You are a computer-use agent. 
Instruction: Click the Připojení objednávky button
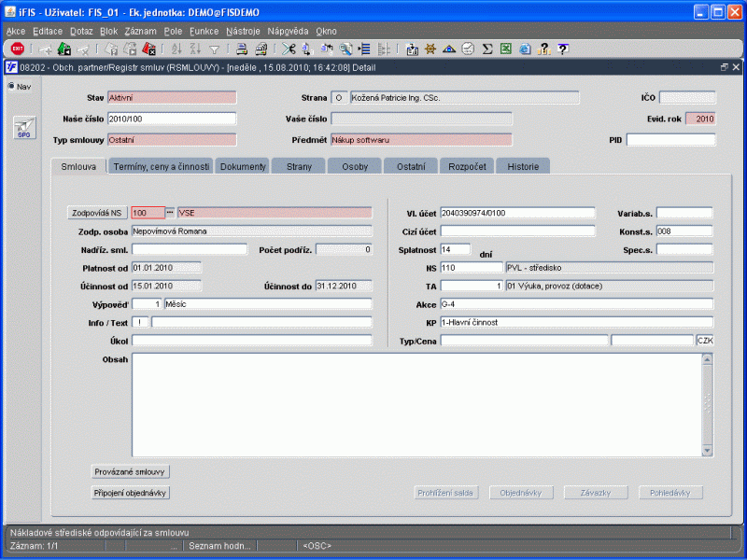pos(130,492)
